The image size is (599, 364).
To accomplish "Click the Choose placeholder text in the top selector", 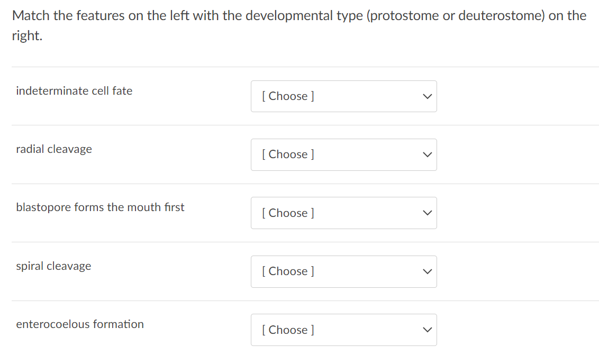I will point(286,96).
